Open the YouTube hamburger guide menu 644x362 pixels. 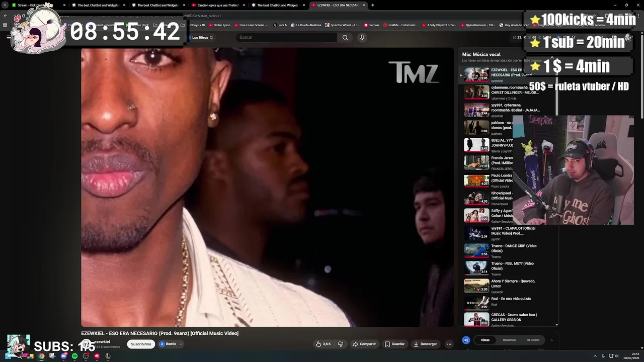tap(9, 37)
